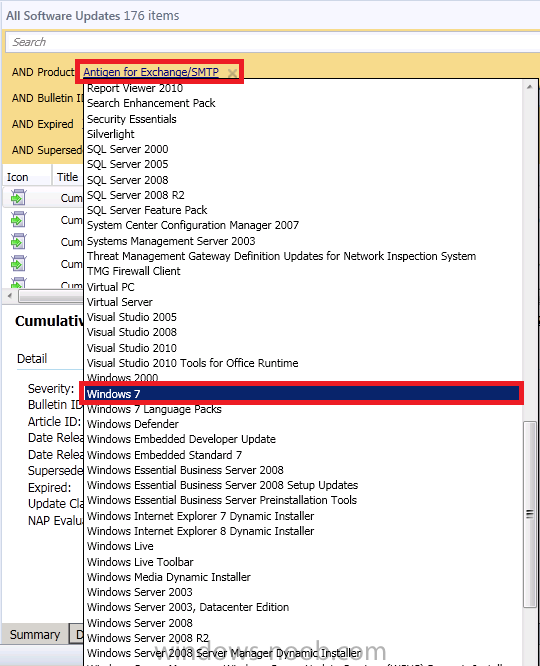Select the highlighted Windows 7 product
Viewport: 540px width, 666px height.
302,394
